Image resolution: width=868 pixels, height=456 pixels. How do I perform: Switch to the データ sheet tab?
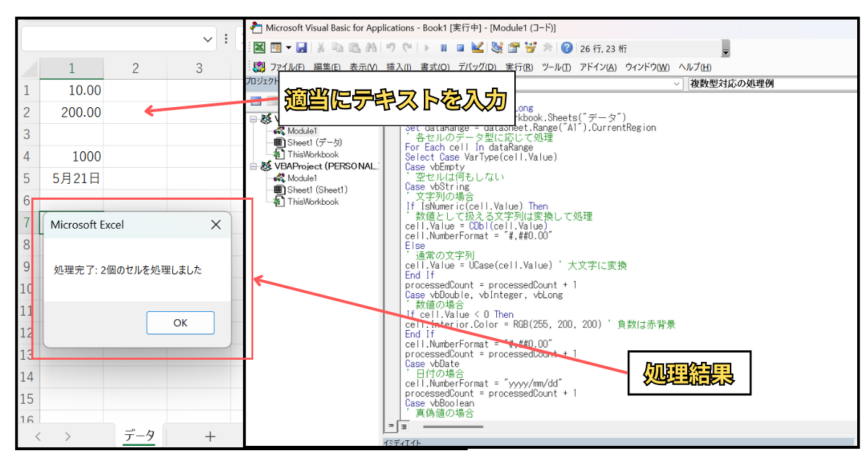pos(139,436)
